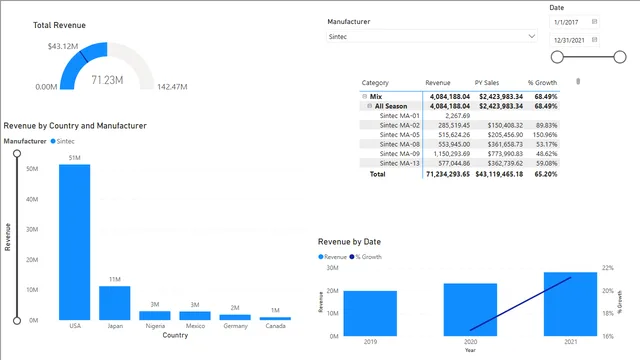The height and width of the screenshot is (360, 640).
Task: Click the Mix row revenue 4,084,188.04
Action: pyautogui.click(x=450, y=97)
